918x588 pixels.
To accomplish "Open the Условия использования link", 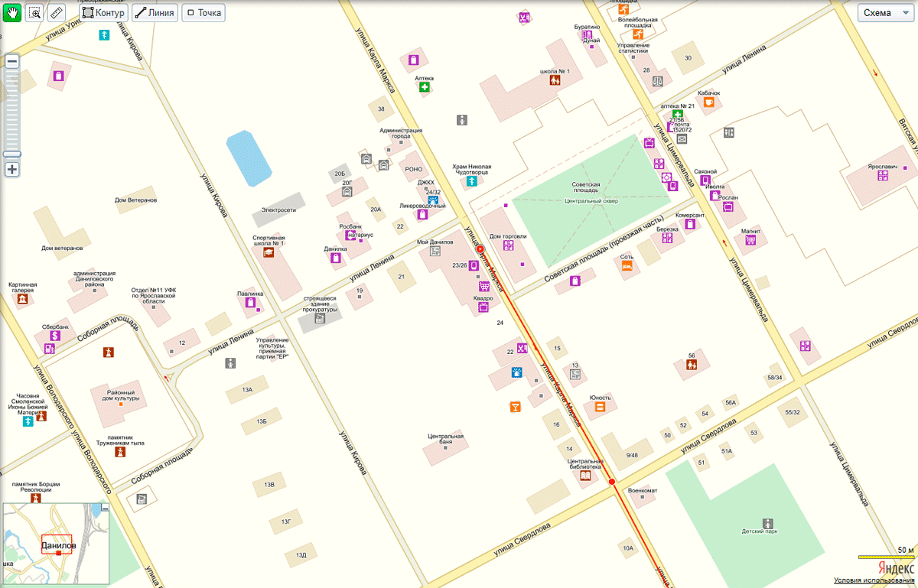I will [874, 580].
